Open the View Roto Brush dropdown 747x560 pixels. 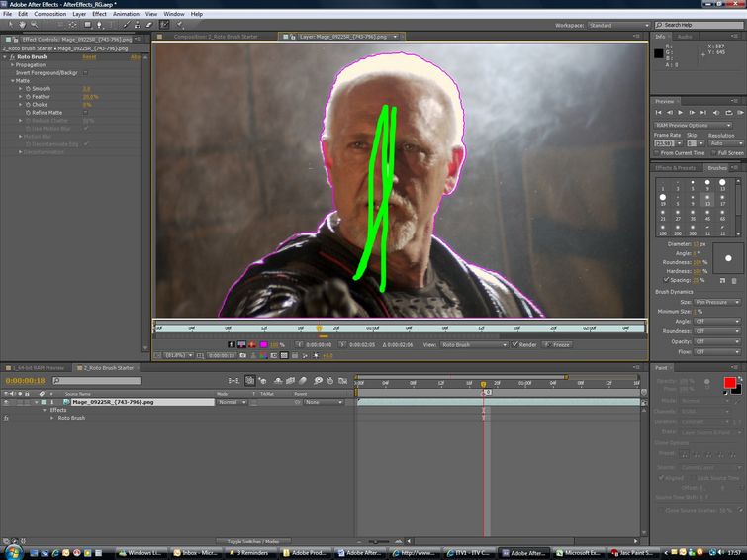pos(474,344)
